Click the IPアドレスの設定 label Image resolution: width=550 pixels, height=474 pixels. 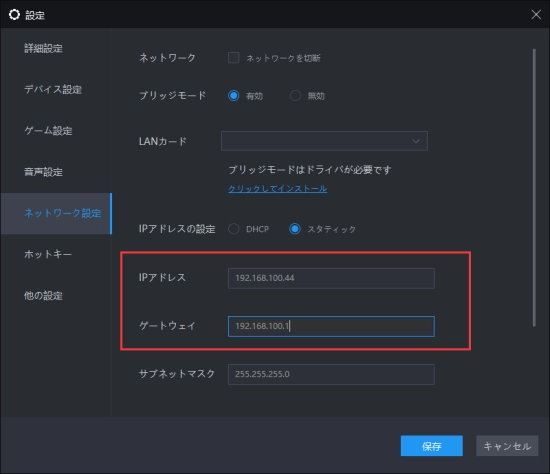(177, 229)
